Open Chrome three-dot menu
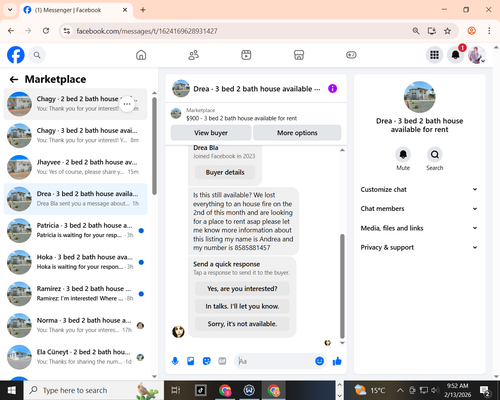This screenshot has width=500, height=400. [489, 31]
